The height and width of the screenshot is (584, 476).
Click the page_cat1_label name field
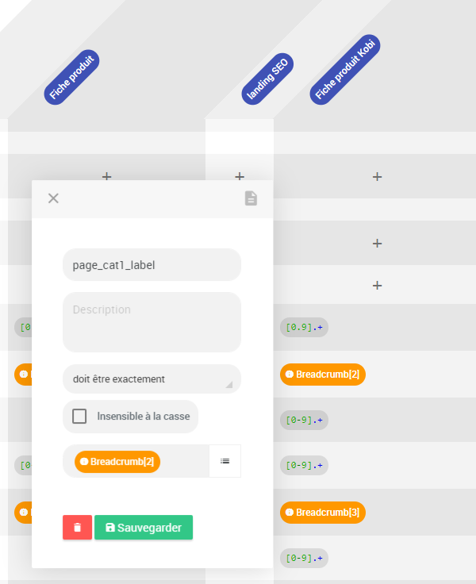(x=152, y=265)
